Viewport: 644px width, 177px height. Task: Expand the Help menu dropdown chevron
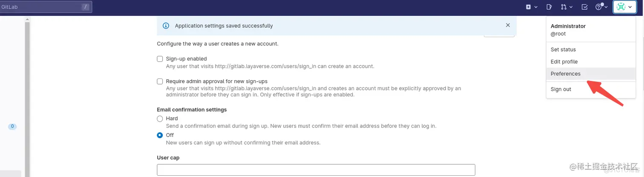point(607,7)
